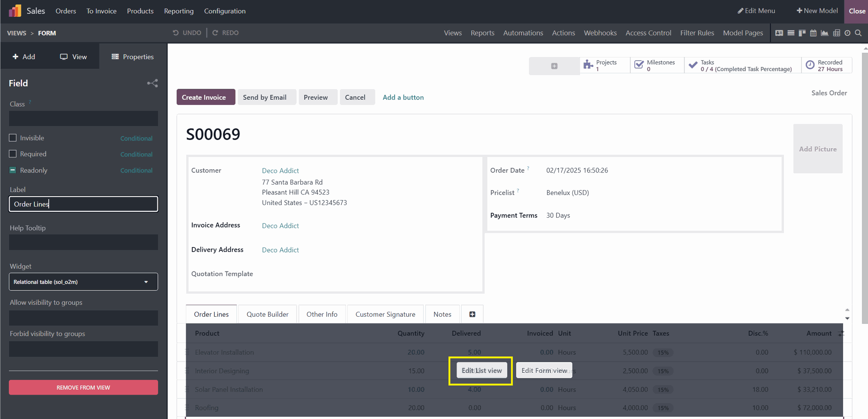Add a new notebook tab with plus icon
The image size is (868, 419).
click(x=472, y=314)
